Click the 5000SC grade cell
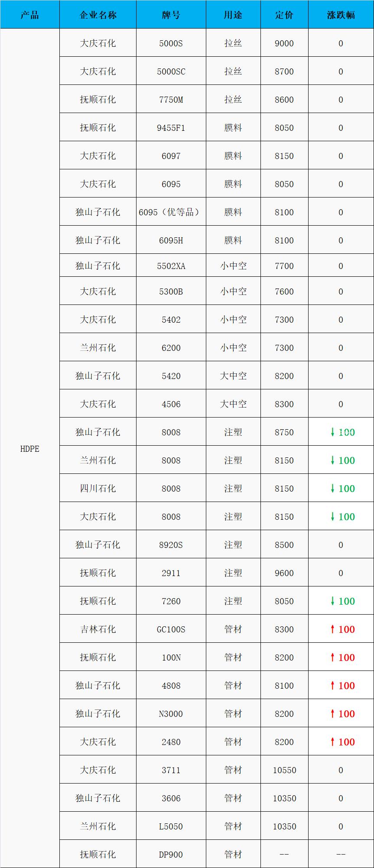Screen dimensions: 374x868 pos(171,71)
